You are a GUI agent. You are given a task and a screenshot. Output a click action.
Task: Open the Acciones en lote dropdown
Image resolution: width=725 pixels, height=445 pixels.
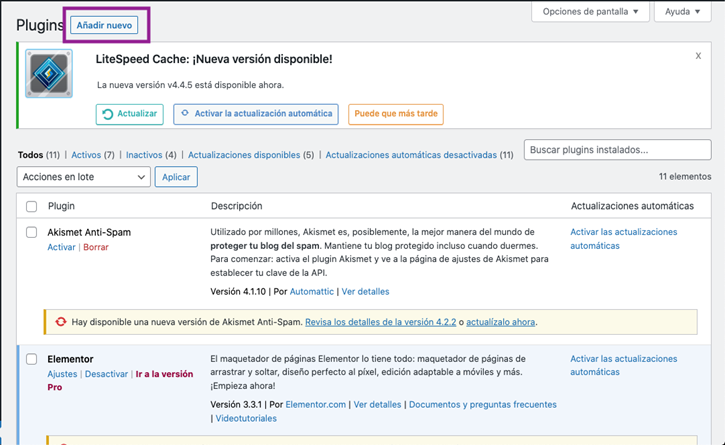(83, 177)
